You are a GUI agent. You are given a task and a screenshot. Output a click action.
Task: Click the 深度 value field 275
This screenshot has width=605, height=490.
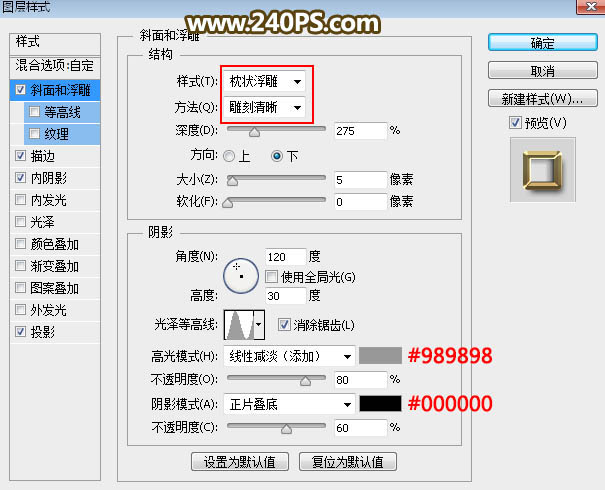[x=360, y=131]
